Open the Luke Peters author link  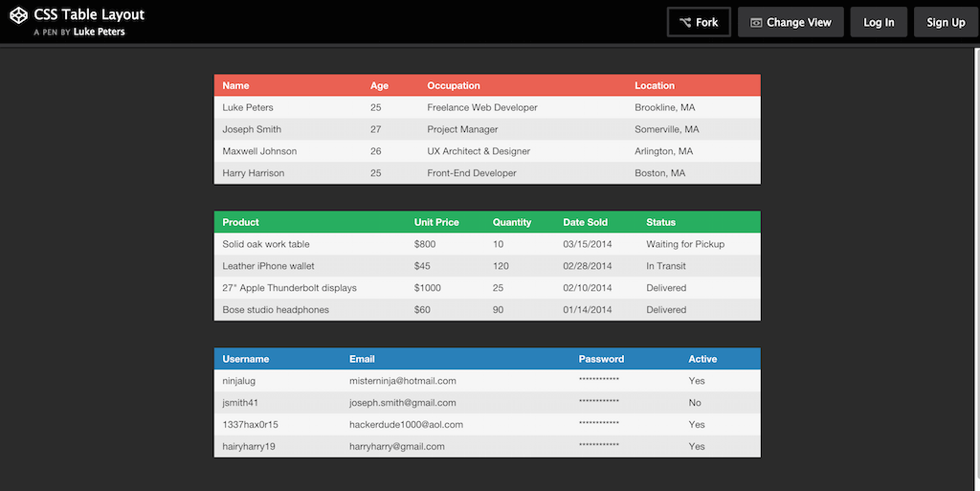coord(99,32)
